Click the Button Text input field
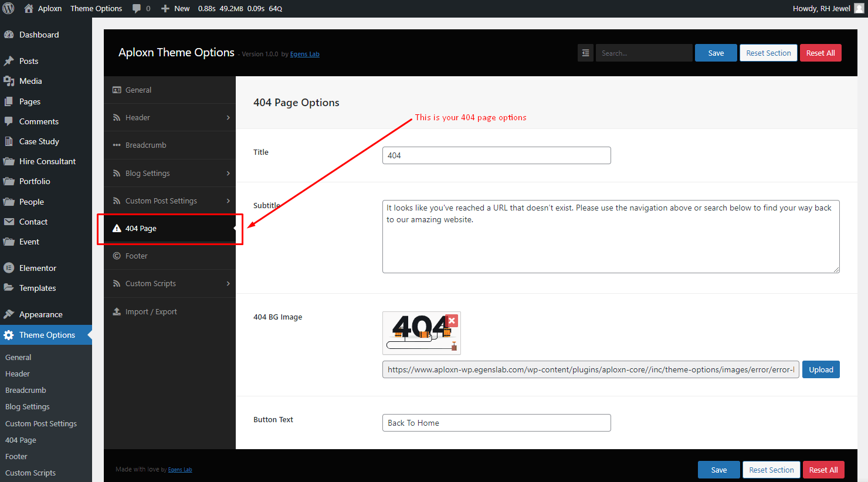Viewport: 868px width, 482px height. [497, 423]
